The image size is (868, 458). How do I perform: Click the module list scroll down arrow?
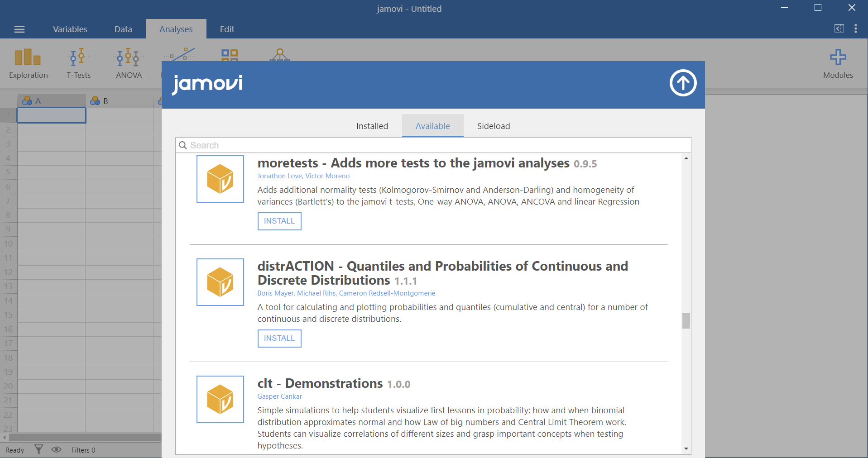pos(686,449)
